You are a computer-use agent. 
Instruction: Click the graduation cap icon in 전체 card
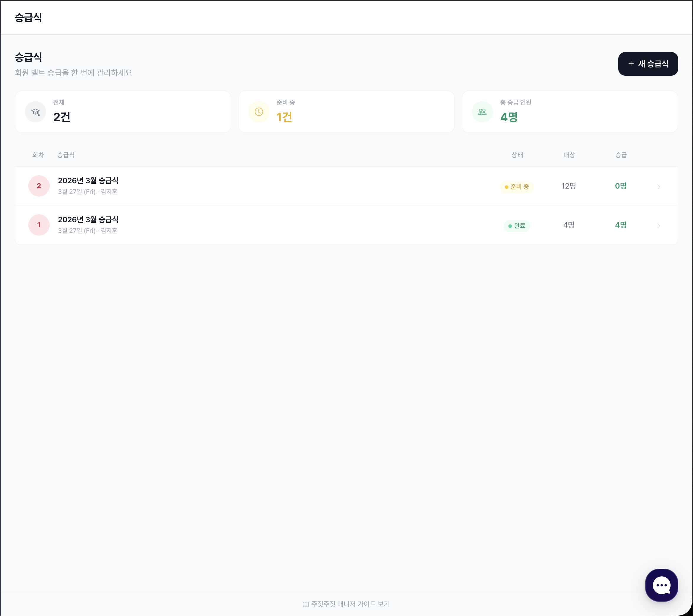tap(35, 112)
